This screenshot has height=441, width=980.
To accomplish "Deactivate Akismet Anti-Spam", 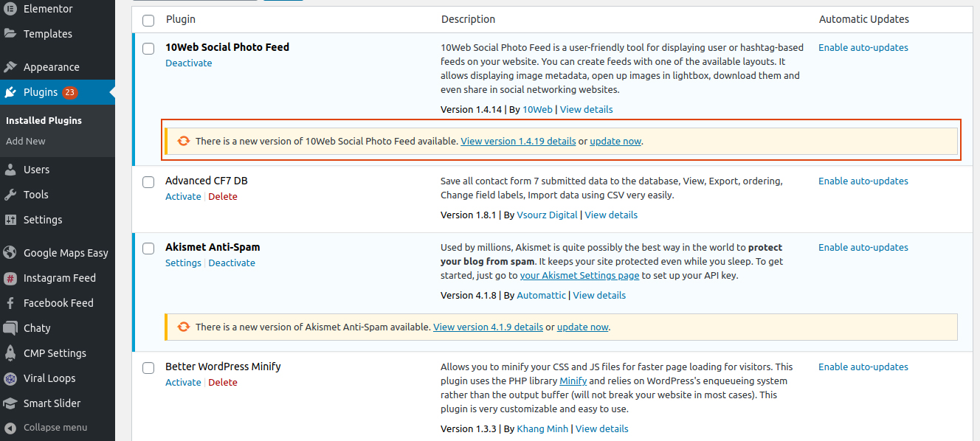I will coord(232,263).
